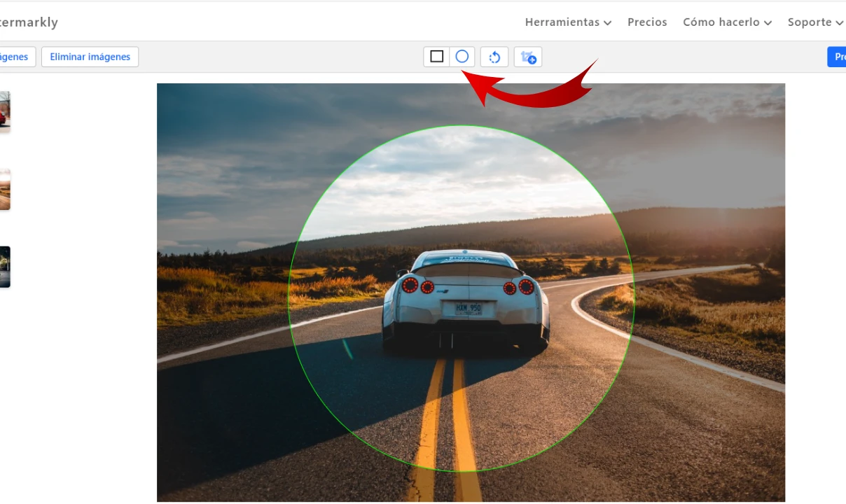Image resolution: width=846 pixels, height=504 pixels.
Task: Click the crop icon with plus badge
Action: (x=528, y=57)
